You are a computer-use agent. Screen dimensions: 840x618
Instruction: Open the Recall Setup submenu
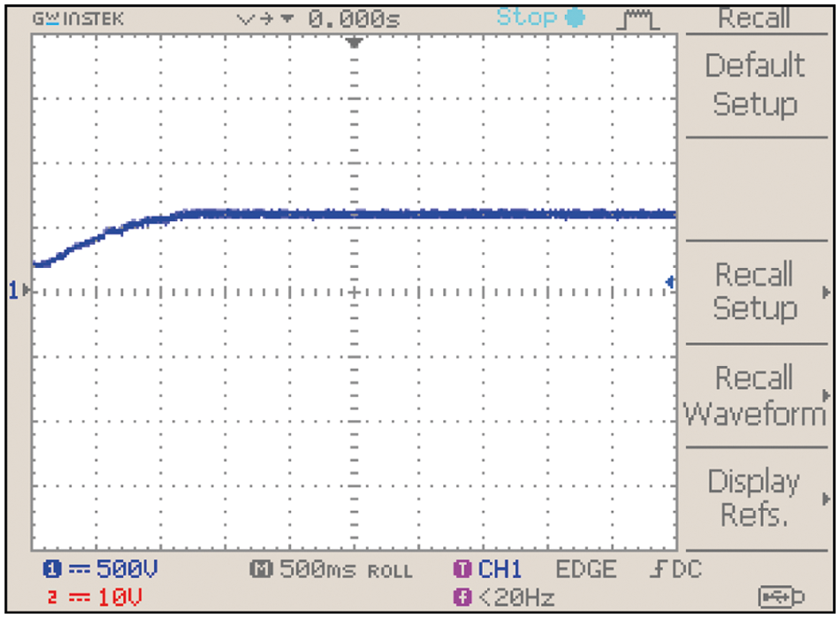tap(754, 291)
